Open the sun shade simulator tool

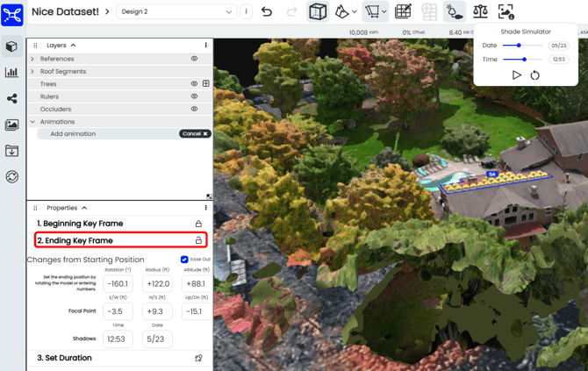tap(454, 11)
